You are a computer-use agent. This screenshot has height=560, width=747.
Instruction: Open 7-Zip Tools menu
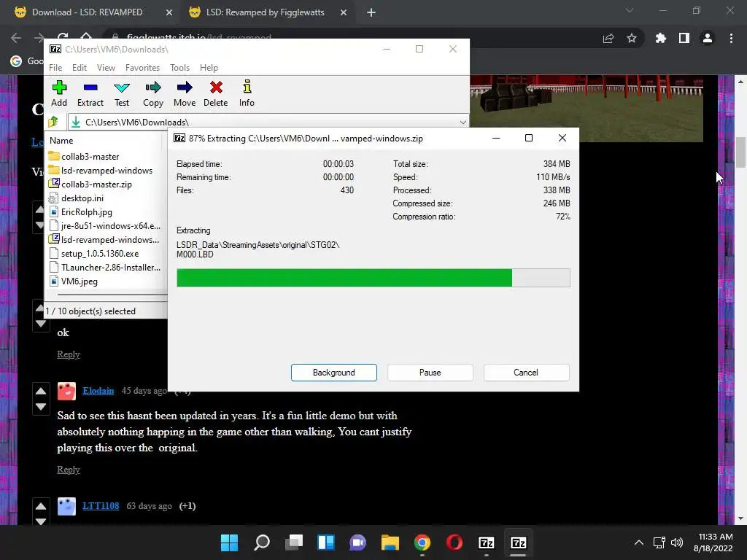179,68
